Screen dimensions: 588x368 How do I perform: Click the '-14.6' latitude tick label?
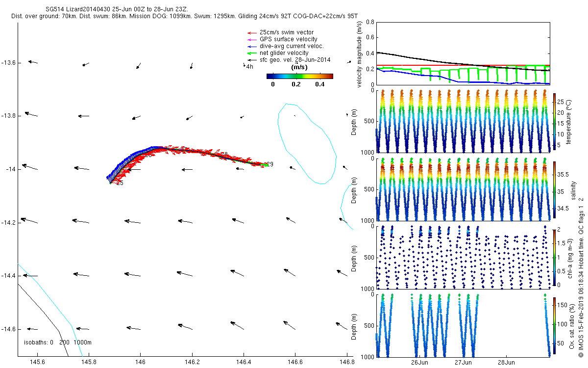tap(8, 329)
